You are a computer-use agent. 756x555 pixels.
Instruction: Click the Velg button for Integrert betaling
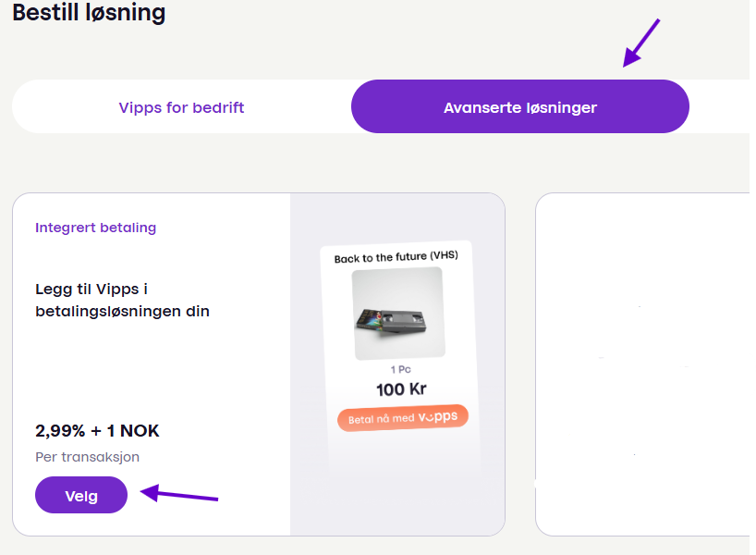pyautogui.click(x=81, y=495)
